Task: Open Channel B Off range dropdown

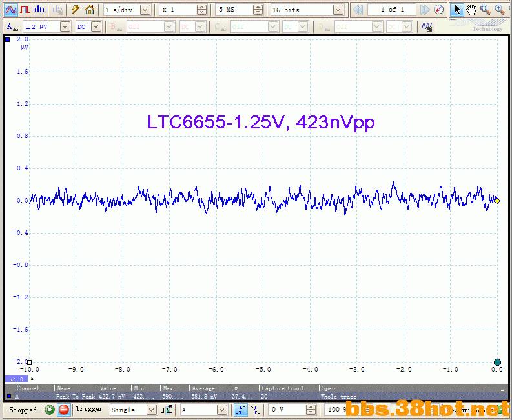Action: [169, 26]
